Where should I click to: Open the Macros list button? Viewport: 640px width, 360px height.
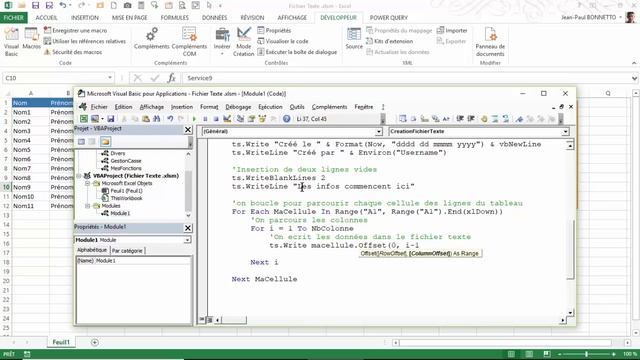(x=31, y=39)
